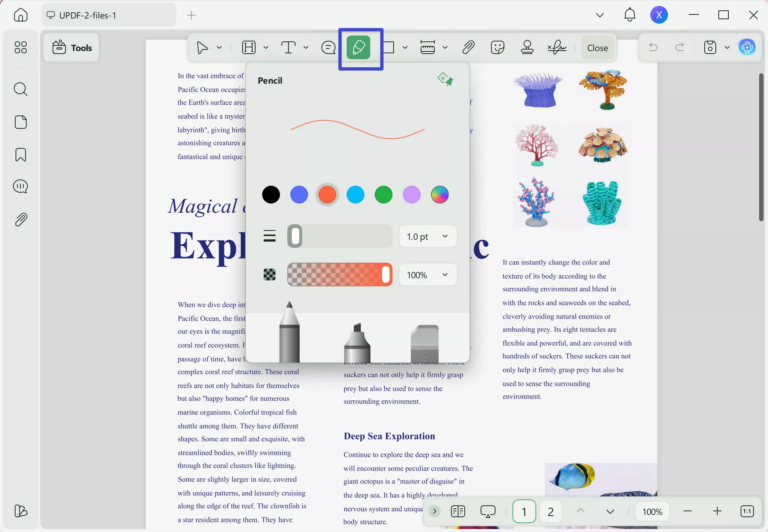The image size is (768, 532).
Task: Select the Text tool from the toolbar
Action: [x=288, y=47]
